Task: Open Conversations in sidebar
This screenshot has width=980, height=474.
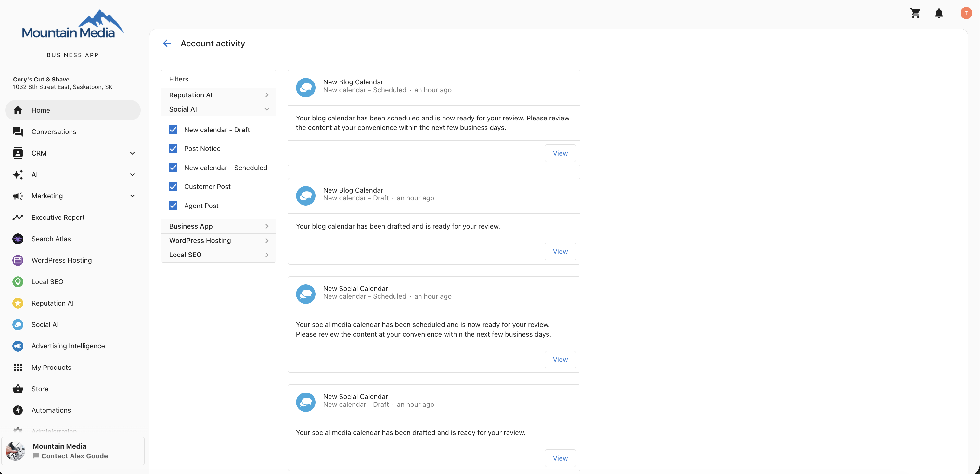Action: [73, 131]
